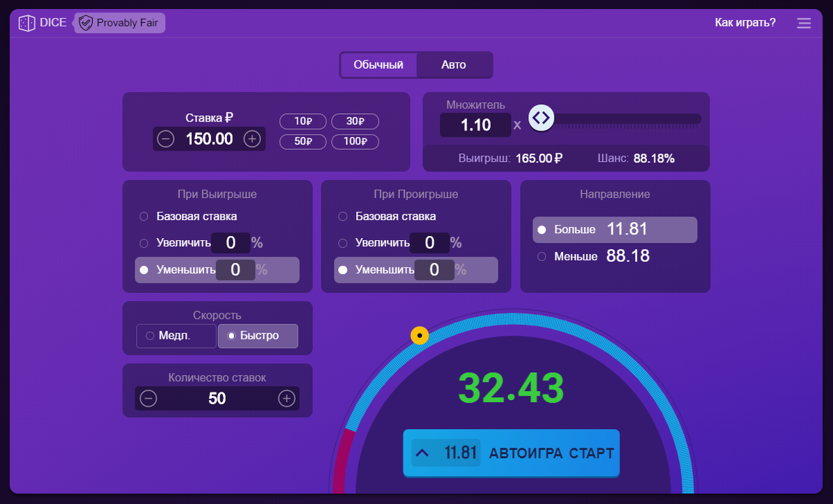The width and height of the screenshot is (833, 504).
Task: Set the bet to 10₽
Action: click(x=303, y=121)
